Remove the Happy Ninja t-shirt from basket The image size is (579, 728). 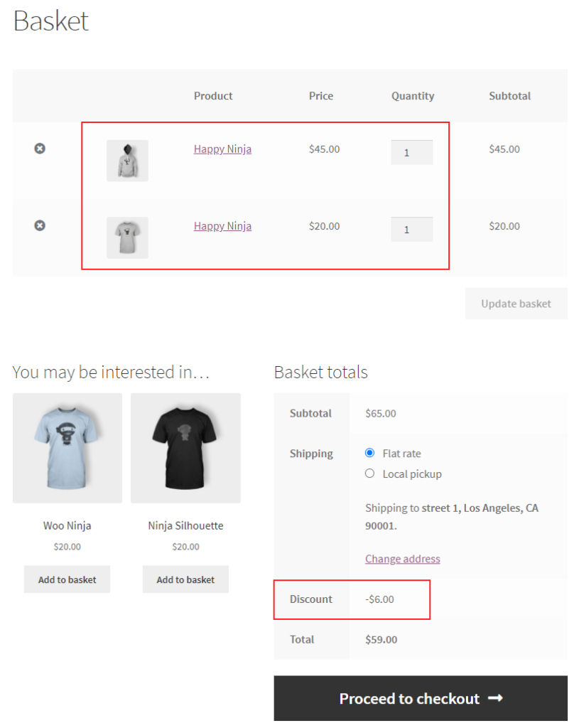coord(40,225)
